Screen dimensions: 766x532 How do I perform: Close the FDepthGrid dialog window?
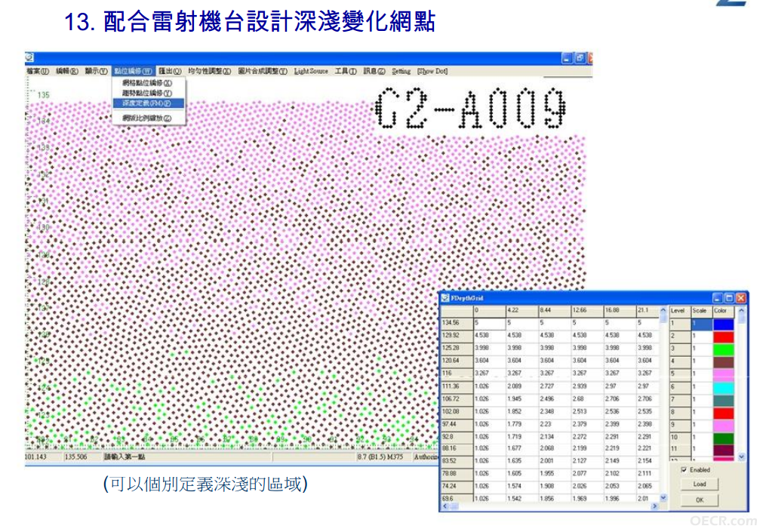tap(741, 297)
